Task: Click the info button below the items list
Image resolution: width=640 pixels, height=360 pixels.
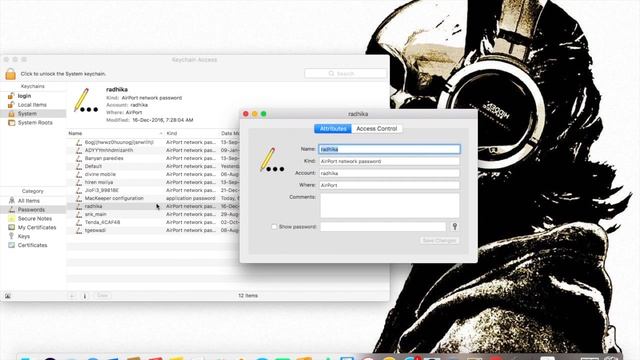Action: [85, 296]
